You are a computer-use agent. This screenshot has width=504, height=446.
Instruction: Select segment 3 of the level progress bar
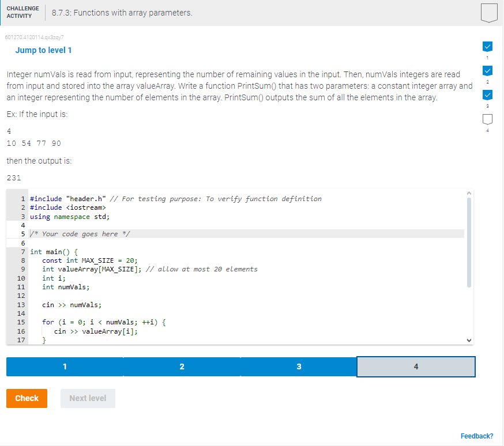tap(299, 366)
